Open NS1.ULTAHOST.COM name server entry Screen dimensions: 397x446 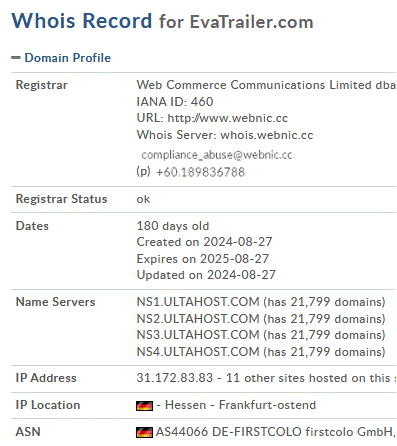pos(198,302)
